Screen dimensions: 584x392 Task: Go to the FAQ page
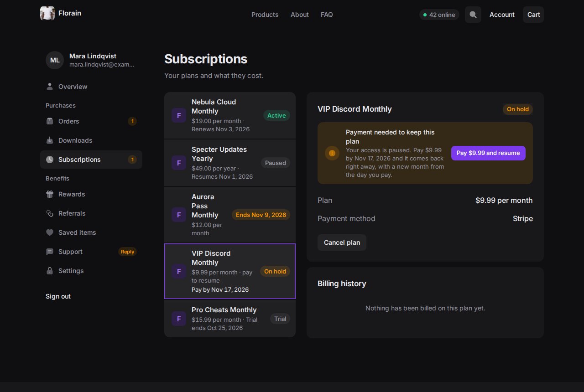point(327,15)
